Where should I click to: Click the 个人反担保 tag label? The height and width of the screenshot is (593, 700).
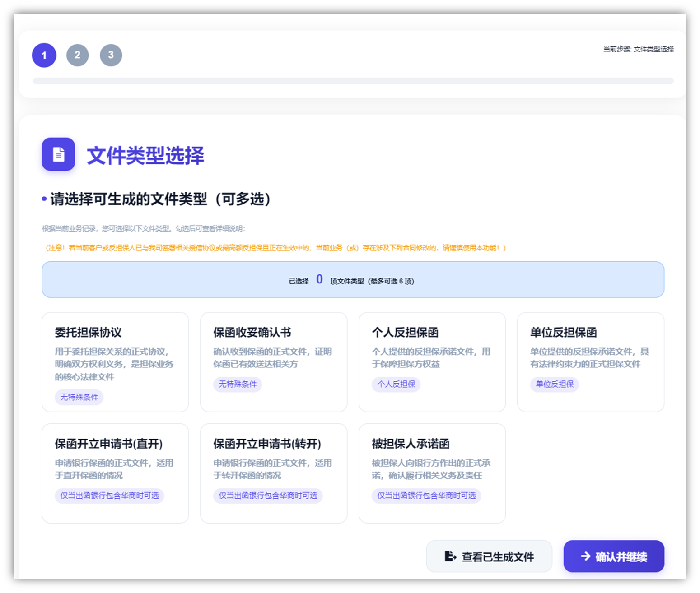tap(396, 384)
